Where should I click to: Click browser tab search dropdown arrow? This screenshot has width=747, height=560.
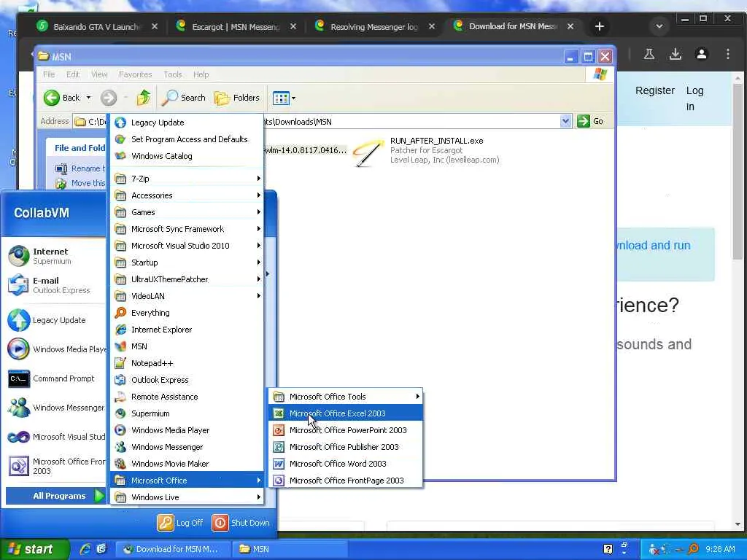pyautogui.click(x=659, y=26)
